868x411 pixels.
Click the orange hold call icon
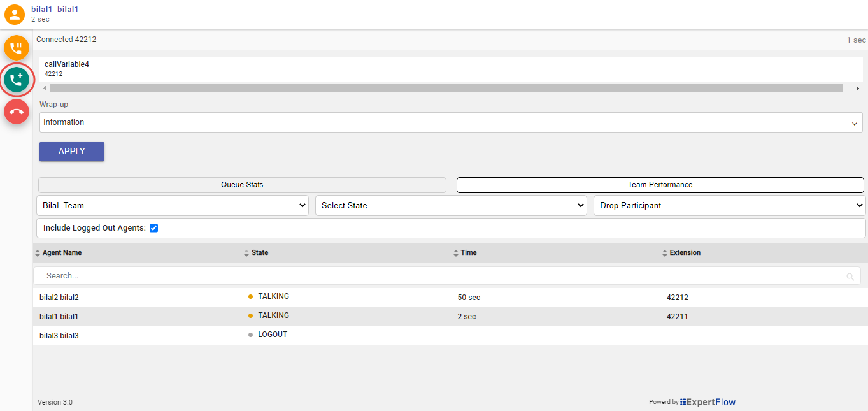pos(17,48)
